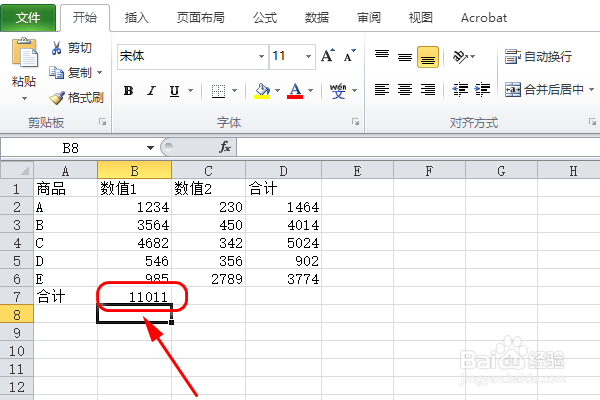
Task: Switch to the Acrobat tab
Action: pyautogui.click(x=484, y=18)
